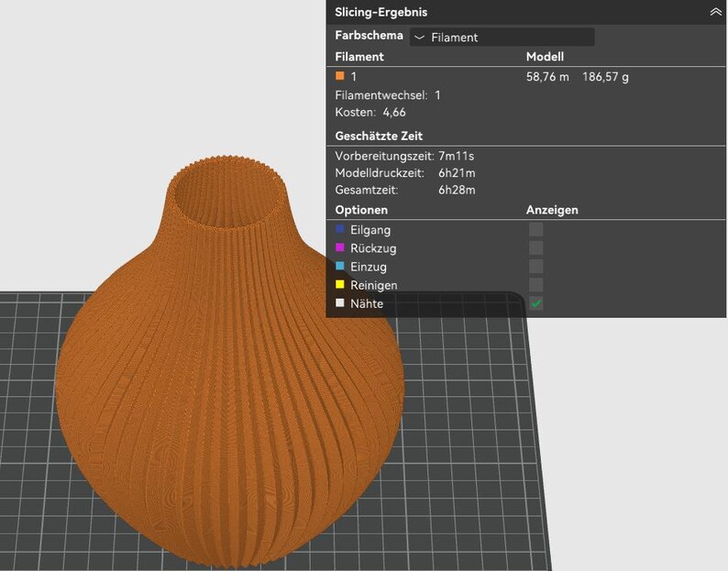The width and height of the screenshot is (728, 571).
Task: Click the Modelldruckzeit 6h21m row
Action: 405,173
